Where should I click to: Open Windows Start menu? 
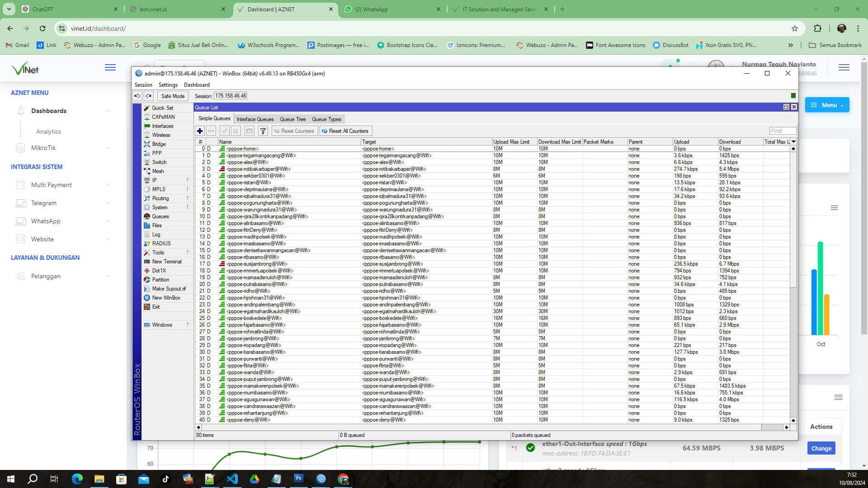[11, 479]
